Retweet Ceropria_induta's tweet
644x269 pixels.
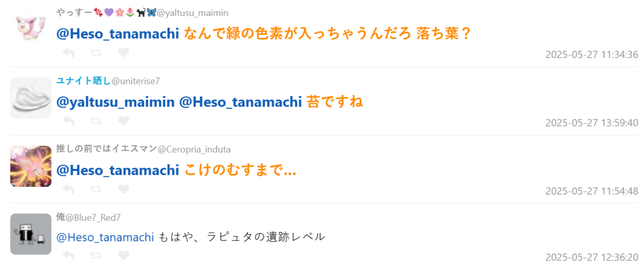coord(97,189)
